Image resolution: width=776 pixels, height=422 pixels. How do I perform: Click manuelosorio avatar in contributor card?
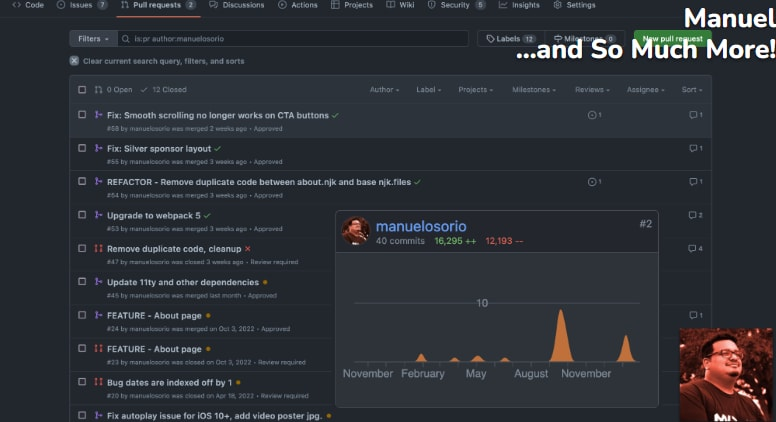[x=355, y=231]
